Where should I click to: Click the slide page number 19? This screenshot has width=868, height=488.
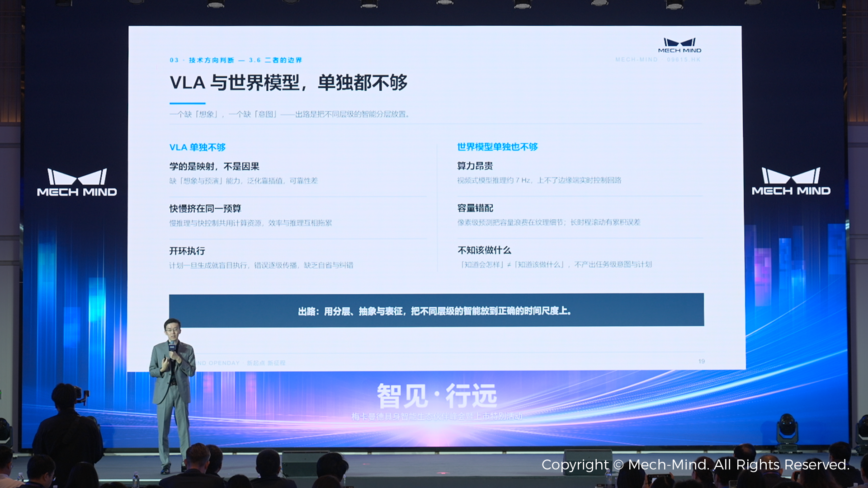tap(701, 361)
